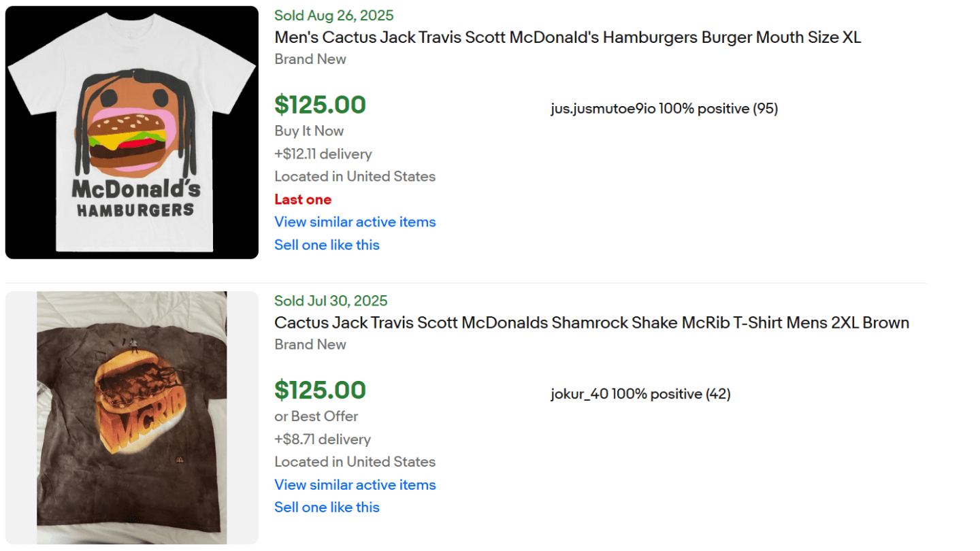Click the Buy It Now text
The image size is (980, 551).
click(x=309, y=131)
